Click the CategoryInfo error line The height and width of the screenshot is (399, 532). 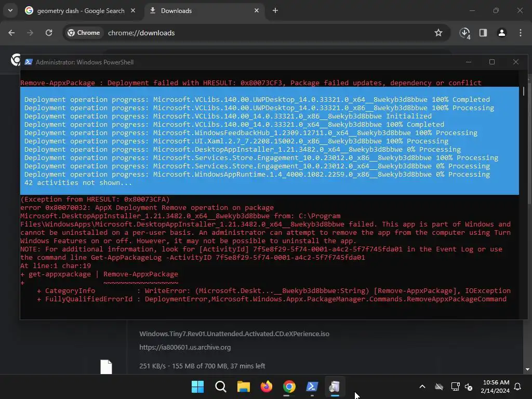(x=274, y=291)
